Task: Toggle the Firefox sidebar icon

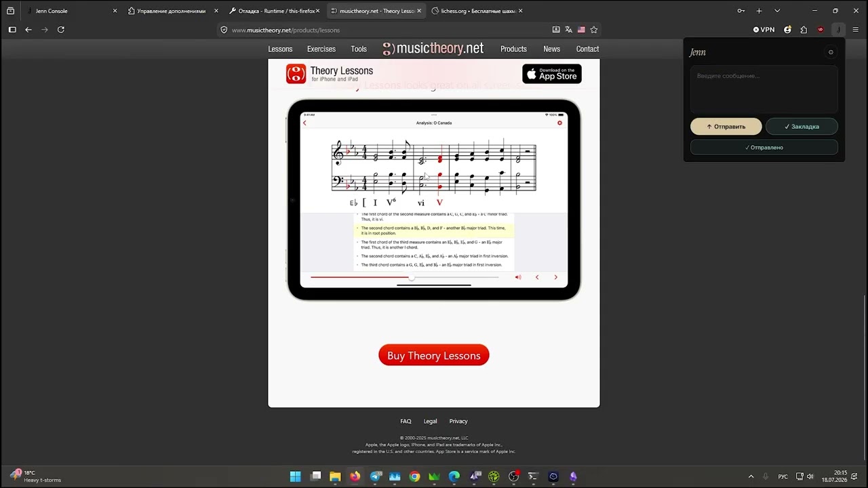Action: click(12, 30)
